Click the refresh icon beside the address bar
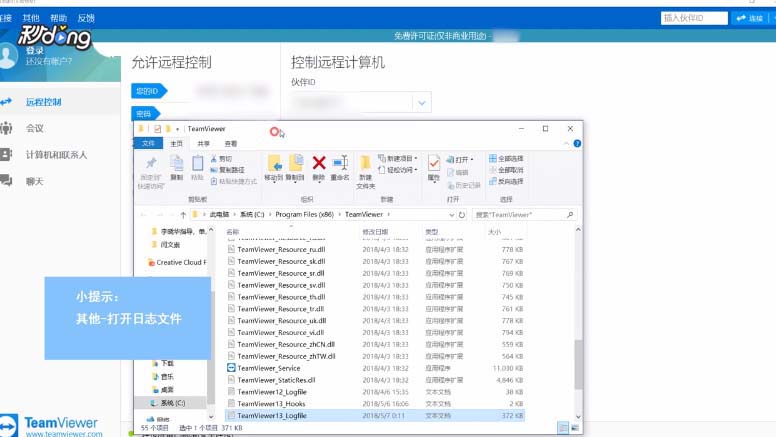This screenshot has height=437, width=776. pos(462,215)
